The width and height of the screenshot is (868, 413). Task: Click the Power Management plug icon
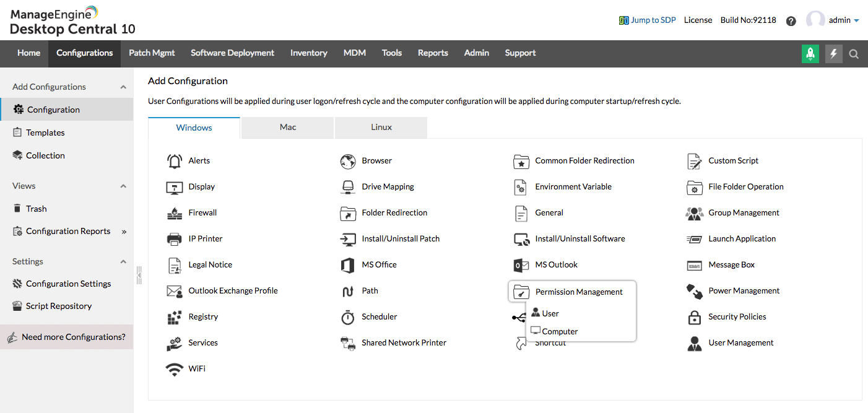tap(695, 291)
